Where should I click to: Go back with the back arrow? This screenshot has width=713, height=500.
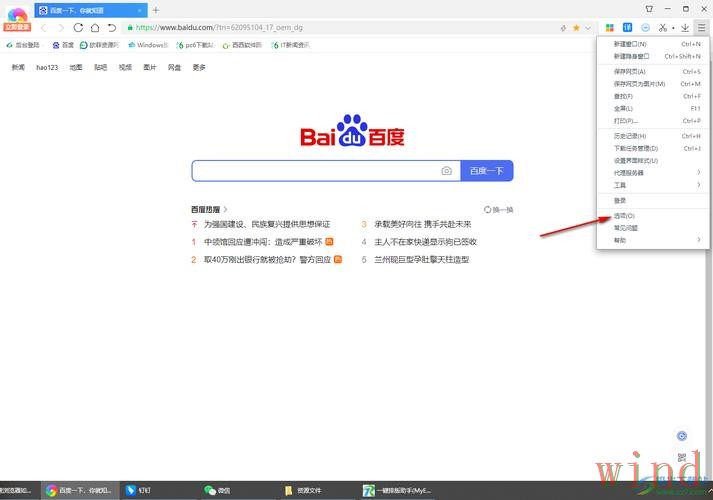44,28
